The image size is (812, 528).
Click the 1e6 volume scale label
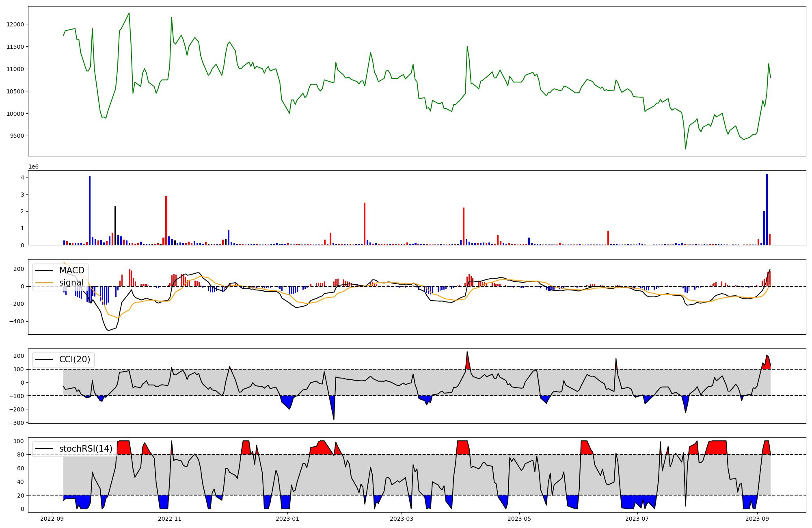[x=33, y=167]
